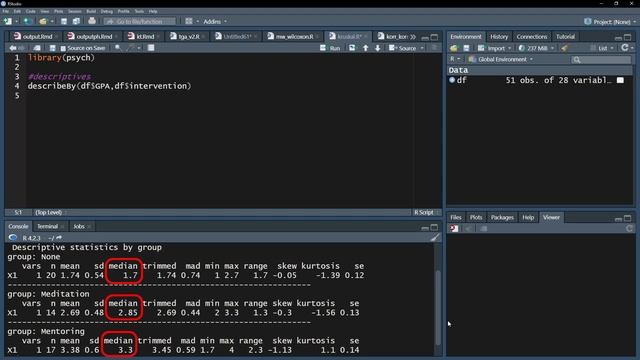This screenshot has width=640, height=360.
Task: Open the Addins dropdown
Action: 215,21
